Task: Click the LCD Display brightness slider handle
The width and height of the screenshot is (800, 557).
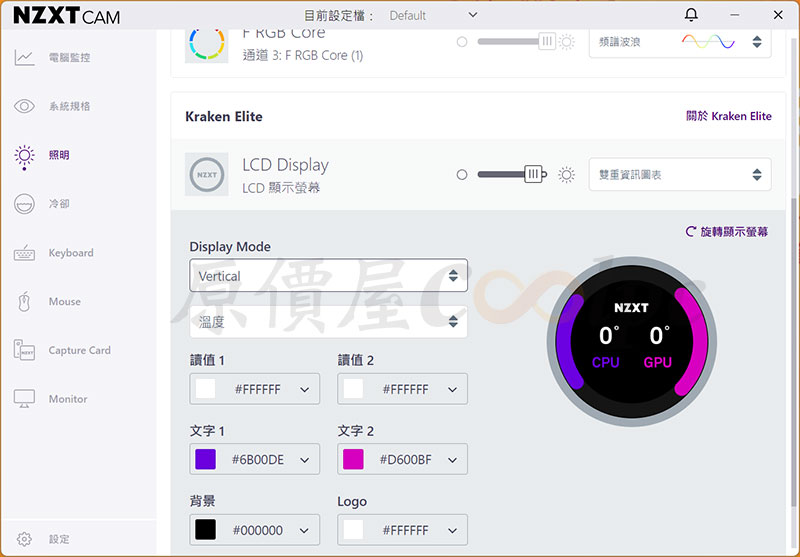Action: coord(533,174)
